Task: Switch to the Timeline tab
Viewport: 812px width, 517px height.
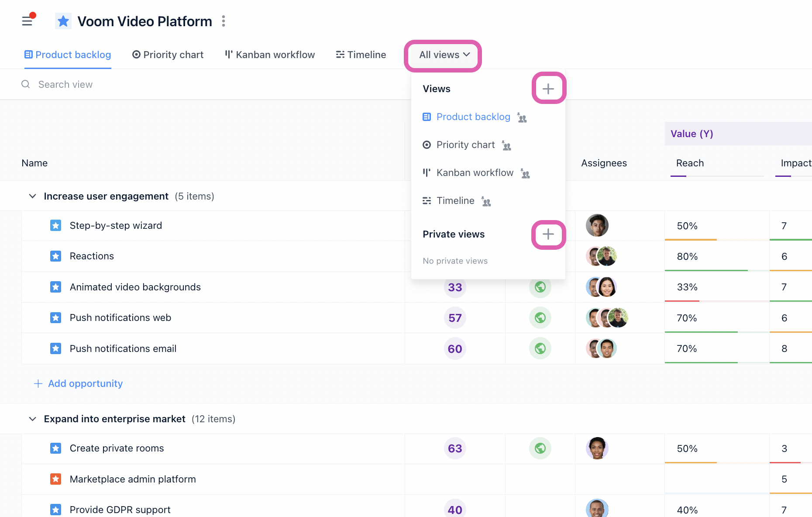Action: coord(361,55)
